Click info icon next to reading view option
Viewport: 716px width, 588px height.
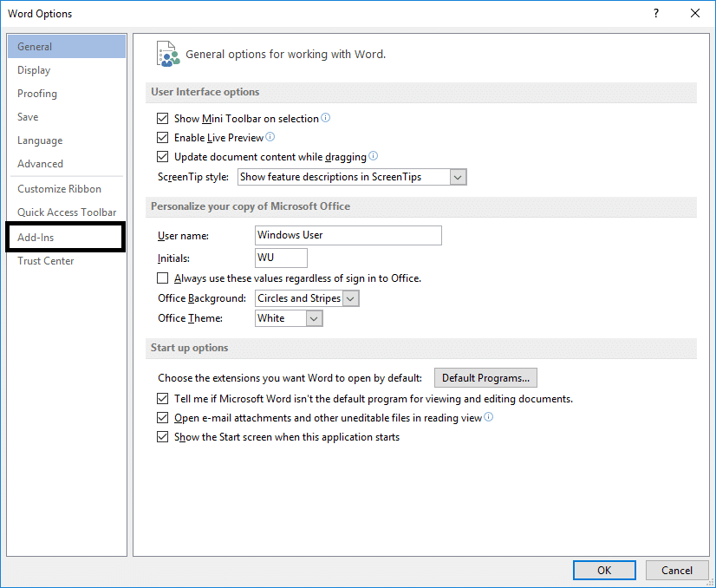(489, 417)
